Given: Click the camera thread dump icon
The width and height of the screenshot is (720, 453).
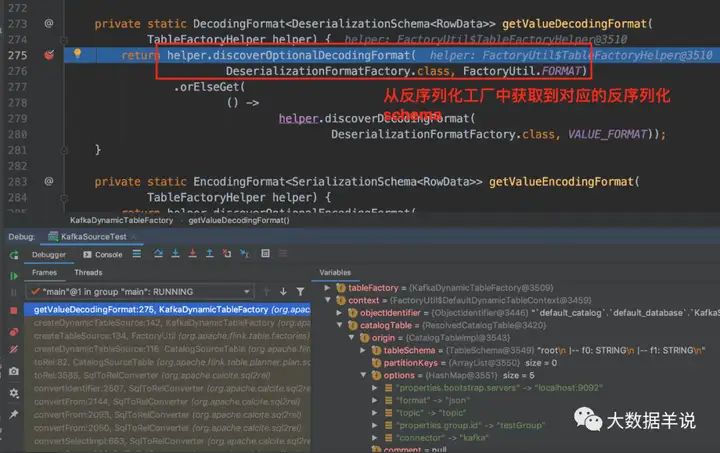Looking at the screenshot, I should point(14,371).
